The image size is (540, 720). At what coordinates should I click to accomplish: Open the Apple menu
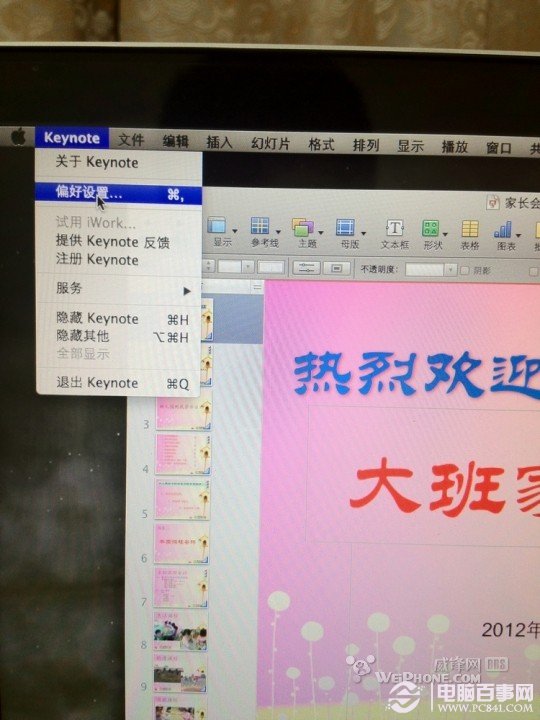point(18,136)
